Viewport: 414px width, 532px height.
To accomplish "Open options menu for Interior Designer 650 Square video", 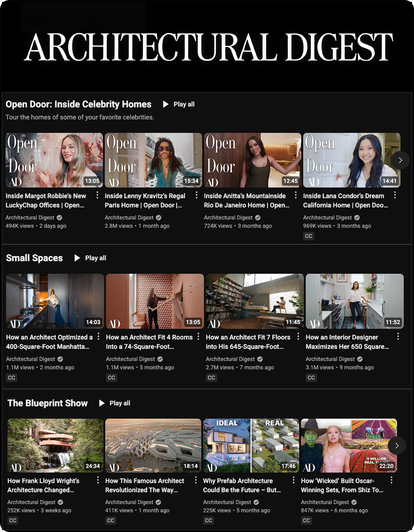I will [x=398, y=336].
